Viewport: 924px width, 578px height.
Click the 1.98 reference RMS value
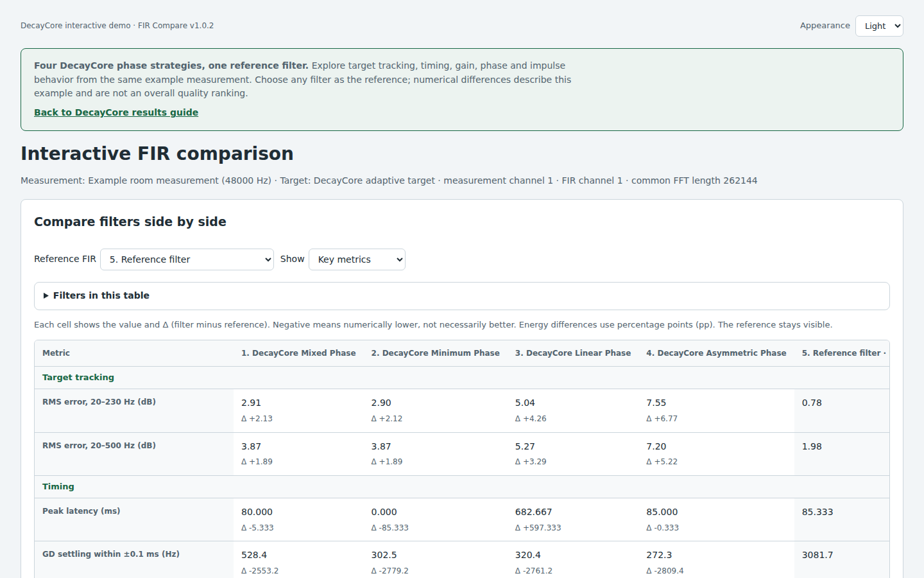click(x=812, y=446)
